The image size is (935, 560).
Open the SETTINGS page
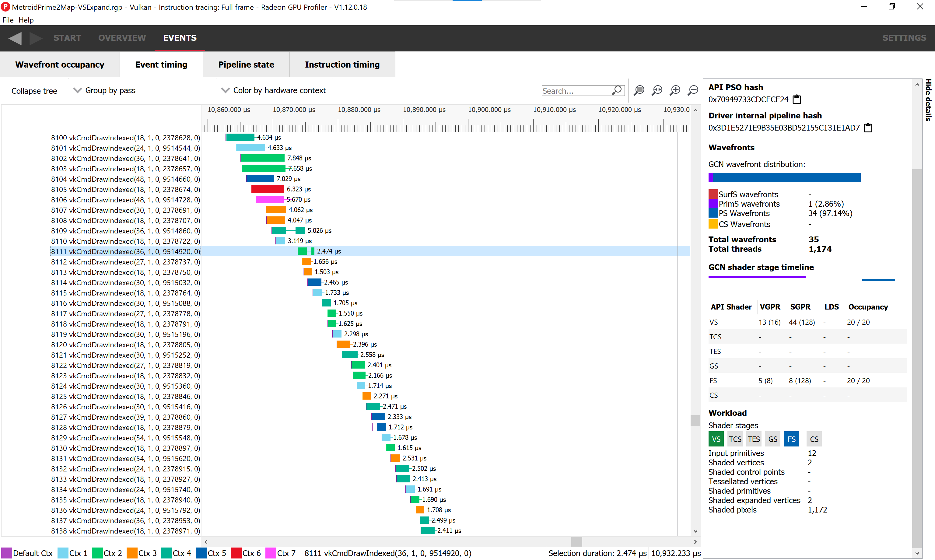pos(904,38)
